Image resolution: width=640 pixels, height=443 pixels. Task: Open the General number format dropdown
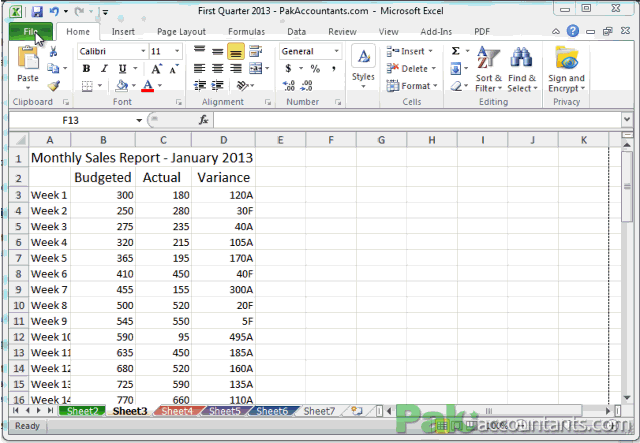pos(336,51)
